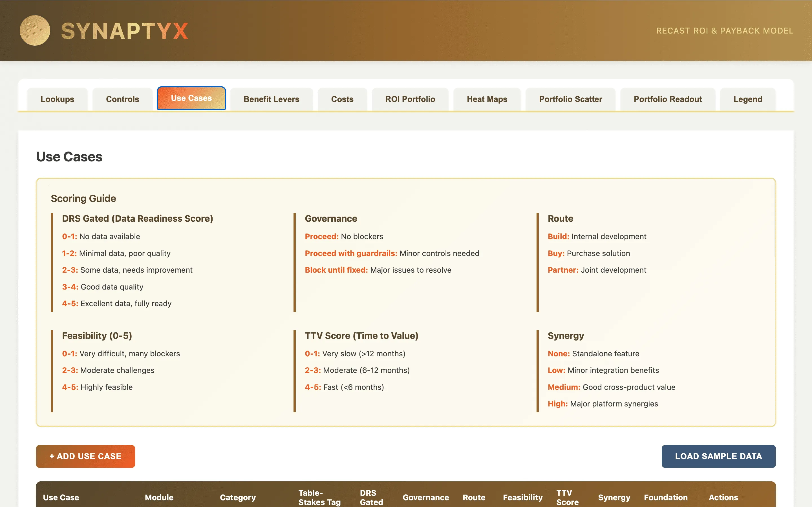Click the Module column header
The width and height of the screenshot is (812, 507).
click(159, 497)
